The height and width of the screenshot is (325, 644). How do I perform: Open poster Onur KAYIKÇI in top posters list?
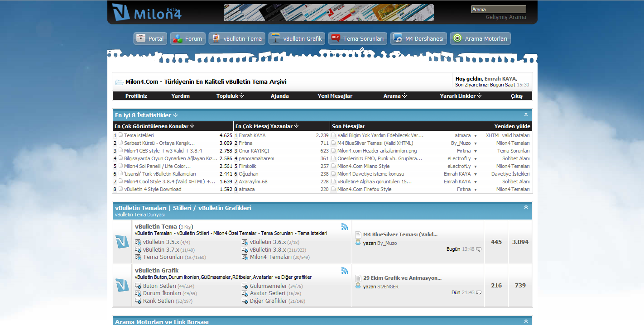pyautogui.click(x=254, y=151)
